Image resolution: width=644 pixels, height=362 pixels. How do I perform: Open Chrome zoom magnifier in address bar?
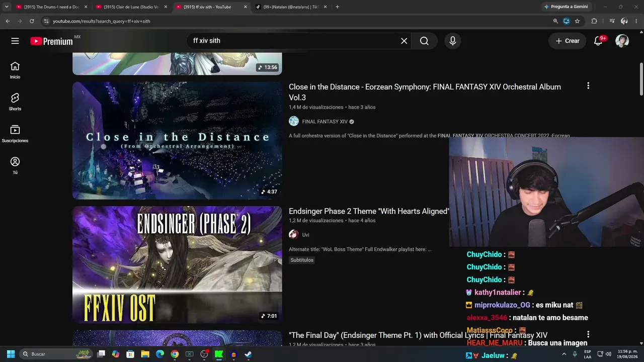coord(555,21)
